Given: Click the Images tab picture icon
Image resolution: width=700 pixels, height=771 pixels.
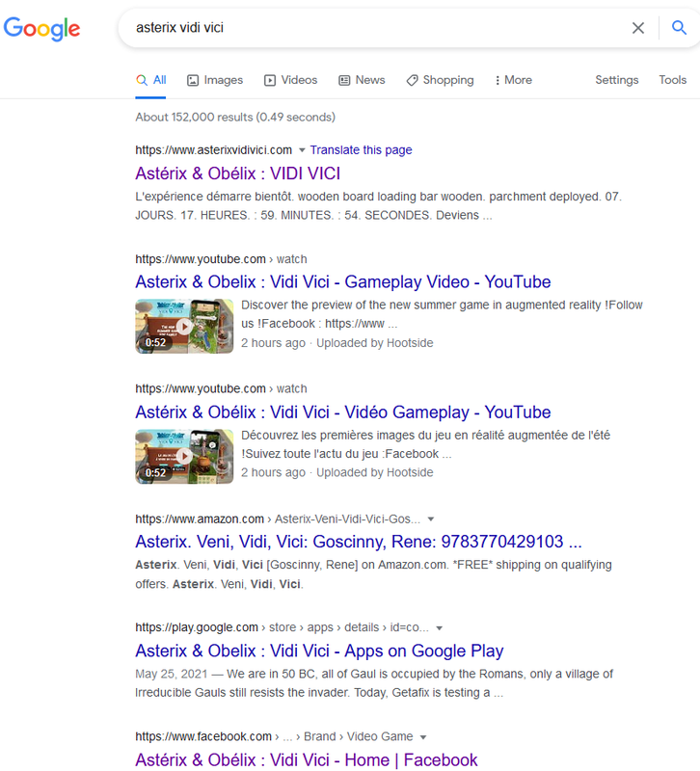Looking at the screenshot, I should (x=193, y=80).
